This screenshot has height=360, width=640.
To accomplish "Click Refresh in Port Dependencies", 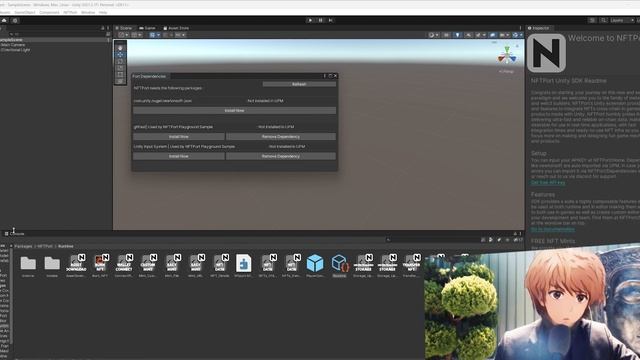I will click(299, 84).
